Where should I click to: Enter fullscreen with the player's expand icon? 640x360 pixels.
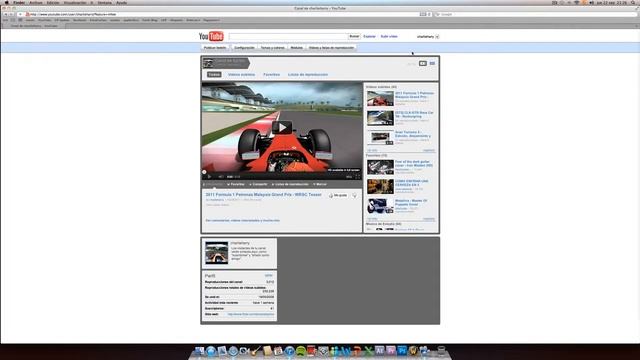pyautogui.click(x=358, y=177)
